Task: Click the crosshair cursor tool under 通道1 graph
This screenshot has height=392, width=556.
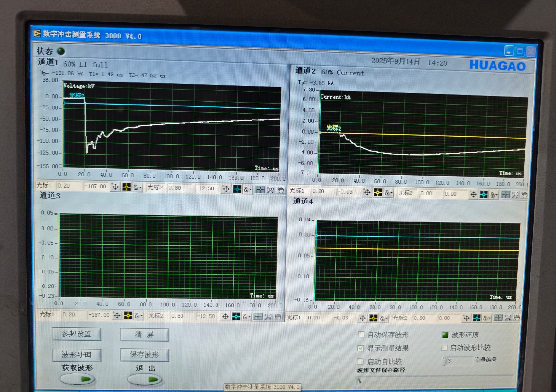Action: point(260,189)
